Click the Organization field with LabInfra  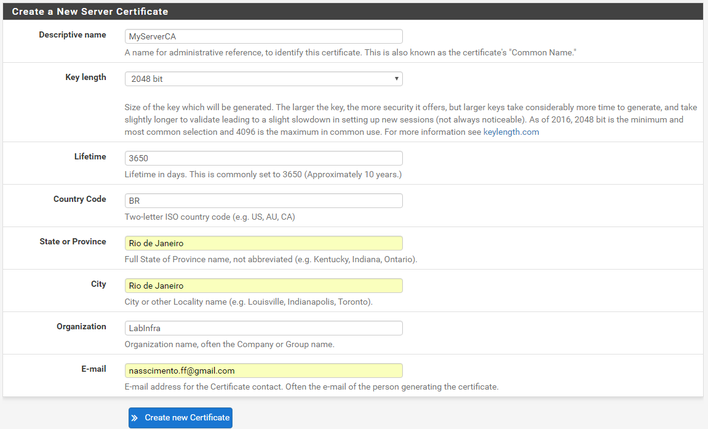(x=264, y=328)
